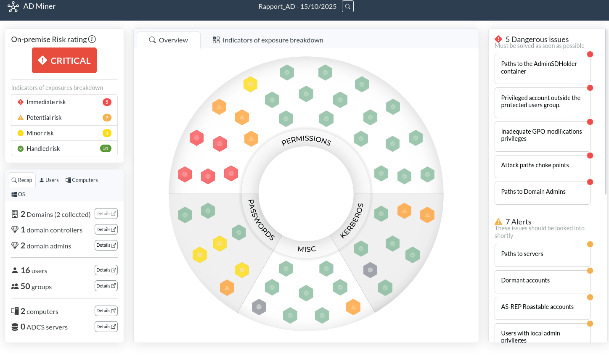This screenshot has height=364, width=609.
Task: Click the AD Miner logo icon
Action: [x=13, y=7]
